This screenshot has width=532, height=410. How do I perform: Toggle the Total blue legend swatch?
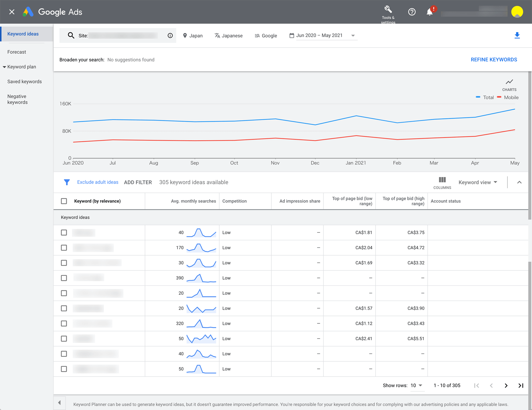click(478, 97)
